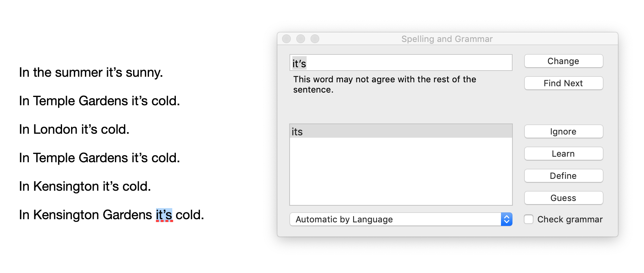644x273 pixels.
Task: Select the "its" suggestion in list
Action: pyautogui.click(x=401, y=131)
